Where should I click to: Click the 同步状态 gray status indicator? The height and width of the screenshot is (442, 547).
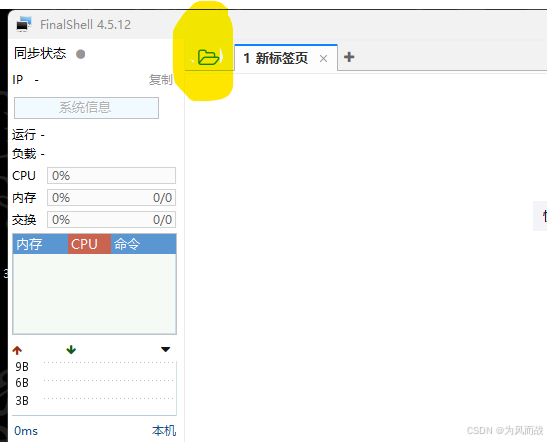pos(81,54)
